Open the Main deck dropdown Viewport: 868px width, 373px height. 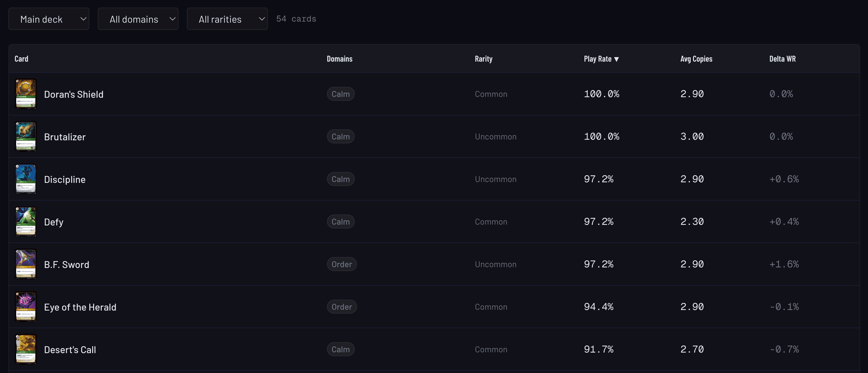(x=48, y=18)
